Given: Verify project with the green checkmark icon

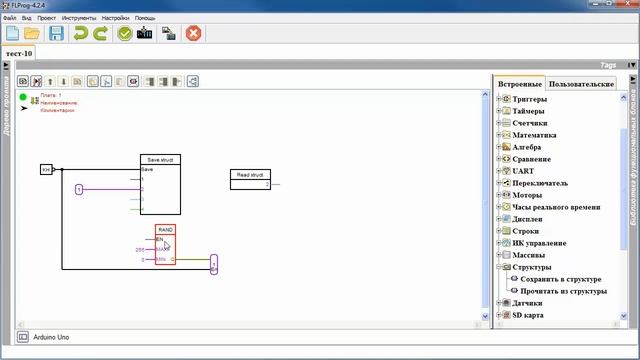Looking at the screenshot, I should pos(125,33).
